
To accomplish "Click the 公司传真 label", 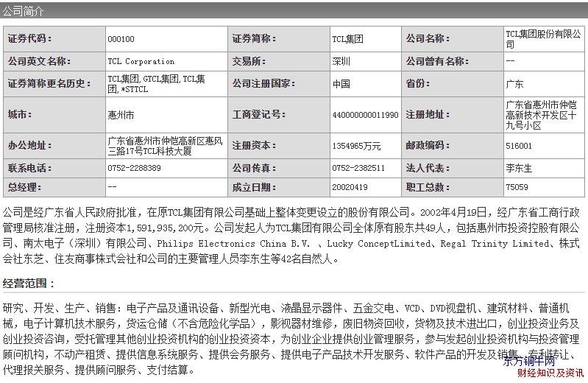I will tap(254, 168).
